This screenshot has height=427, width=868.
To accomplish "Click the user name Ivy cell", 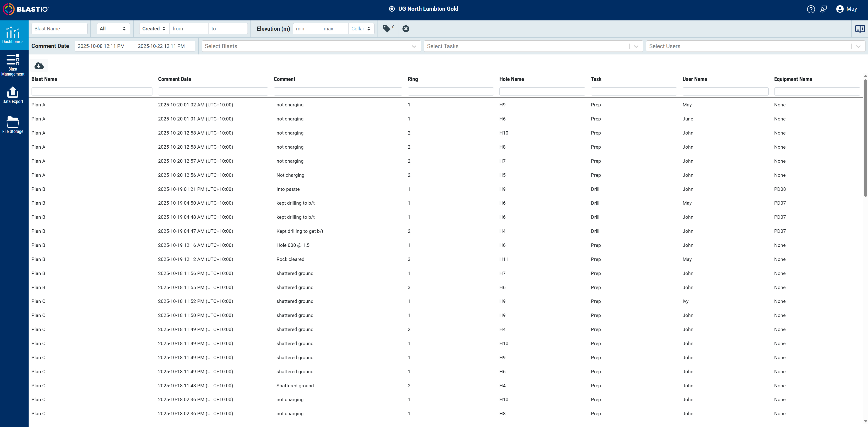I will tap(685, 302).
